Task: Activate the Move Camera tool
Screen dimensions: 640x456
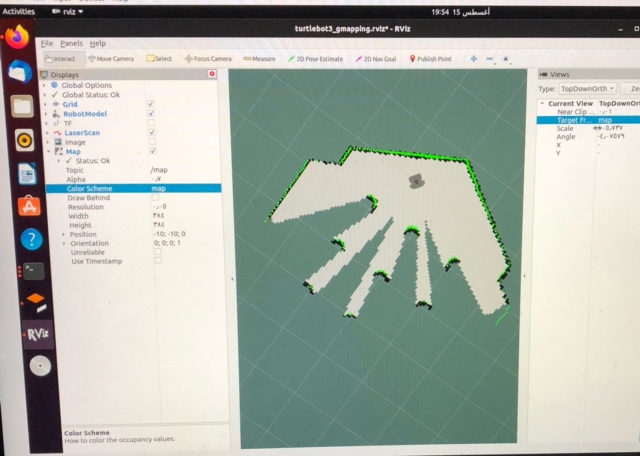Action: pos(111,59)
